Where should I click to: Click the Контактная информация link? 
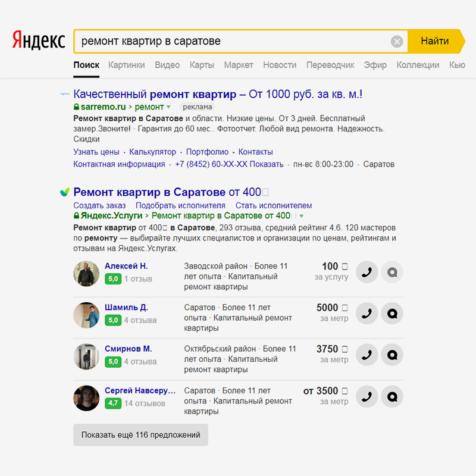pos(120,164)
